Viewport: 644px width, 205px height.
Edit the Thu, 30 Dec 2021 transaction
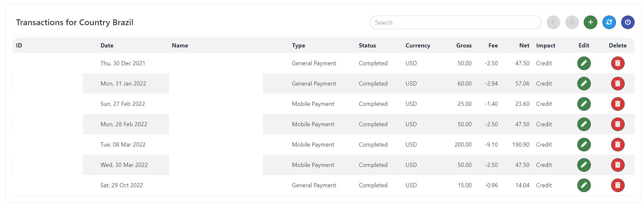point(584,63)
